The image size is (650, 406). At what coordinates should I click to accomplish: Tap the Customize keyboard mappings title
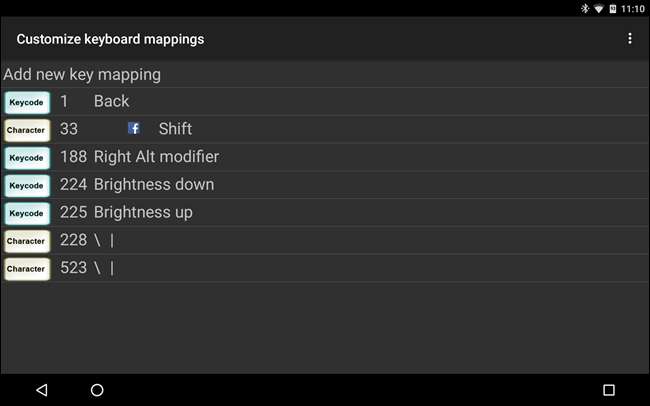110,39
